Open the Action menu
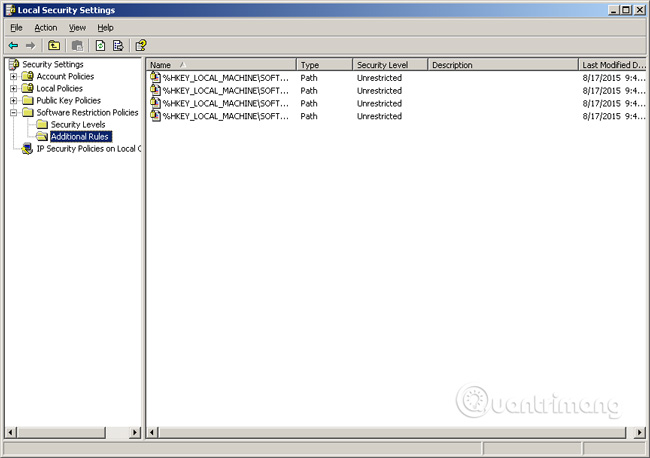This screenshot has width=650, height=458. pyautogui.click(x=46, y=28)
